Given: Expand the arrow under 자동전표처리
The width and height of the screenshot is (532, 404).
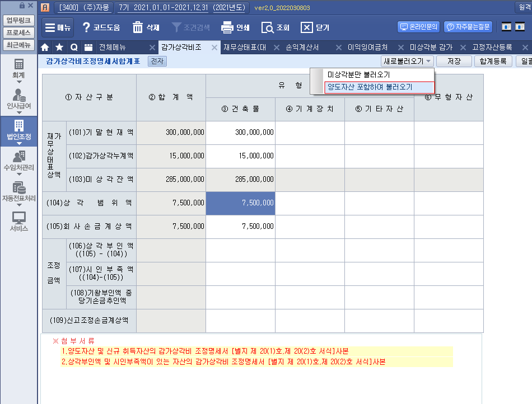Looking at the screenshot, I should click(x=19, y=205).
